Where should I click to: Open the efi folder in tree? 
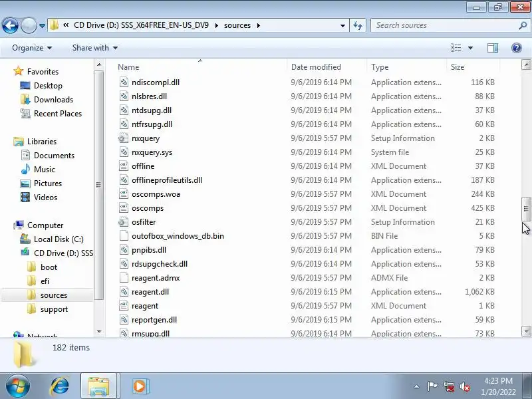coord(45,281)
